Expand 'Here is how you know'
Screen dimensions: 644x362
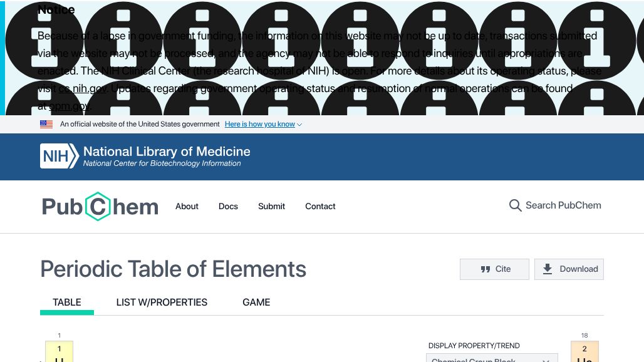[263, 124]
